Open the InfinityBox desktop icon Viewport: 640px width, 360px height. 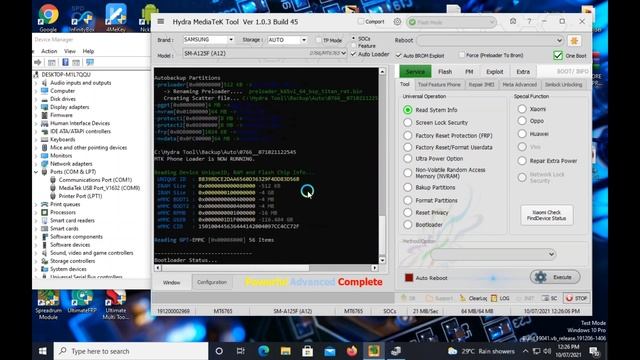click(x=82, y=18)
